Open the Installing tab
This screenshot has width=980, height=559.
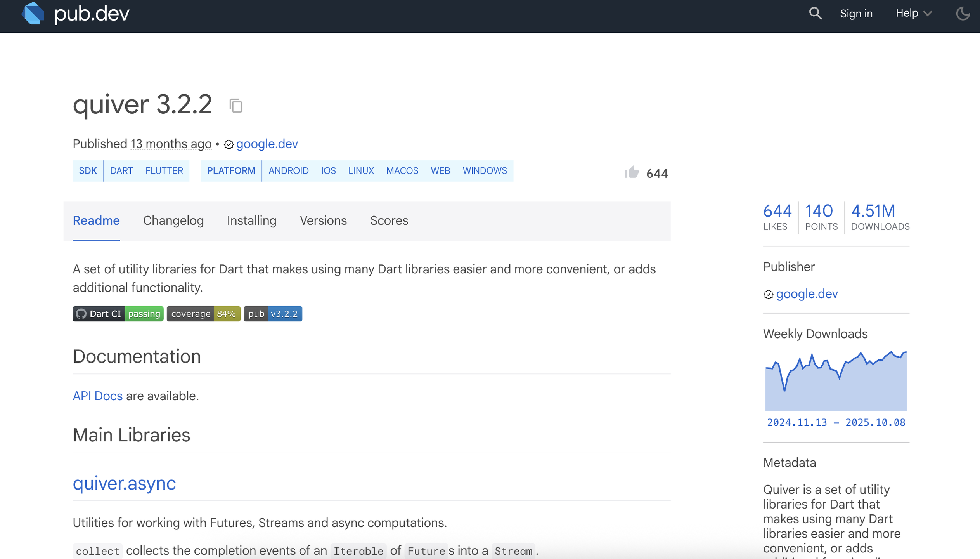coord(251,220)
